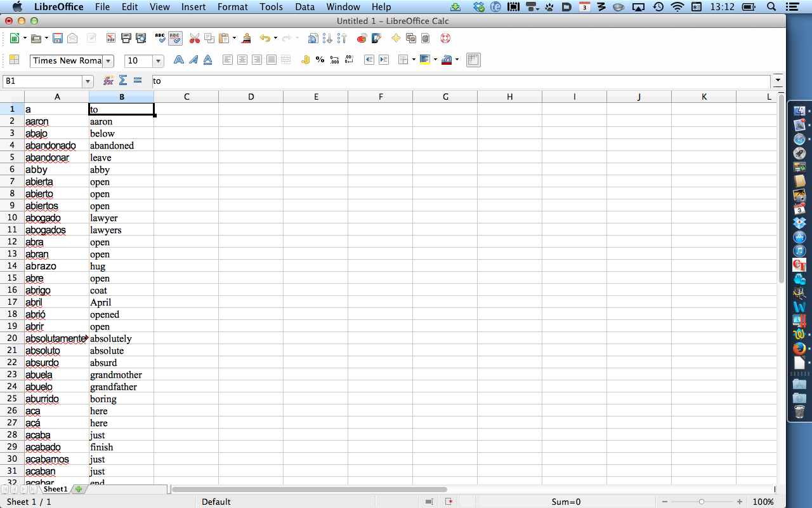Expand the font size dropdown
The height and width of the screenshot is (508, 812).
[158, 61]
